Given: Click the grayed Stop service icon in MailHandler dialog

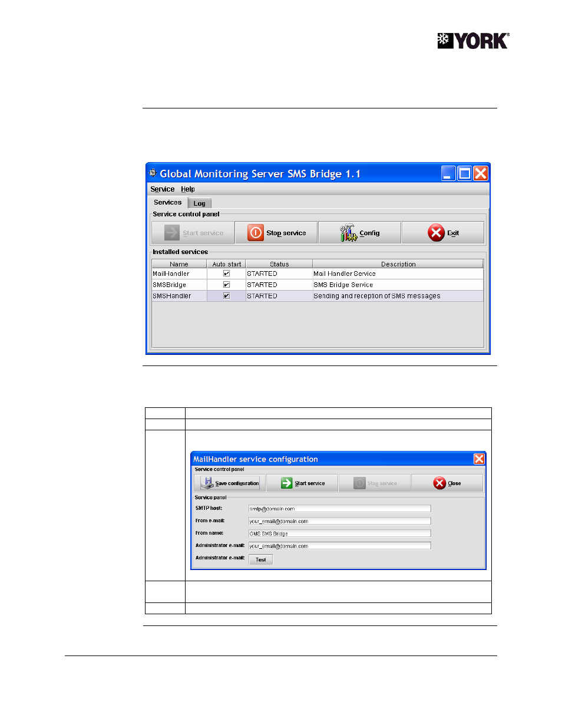Looking at the screenshot, I should coord(359,483).
